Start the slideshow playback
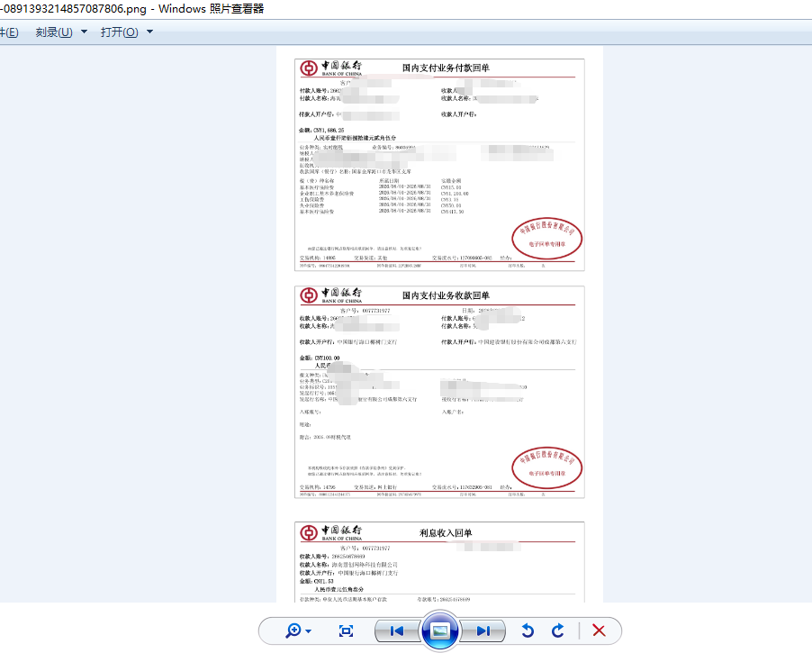 [x=440, y=630]
